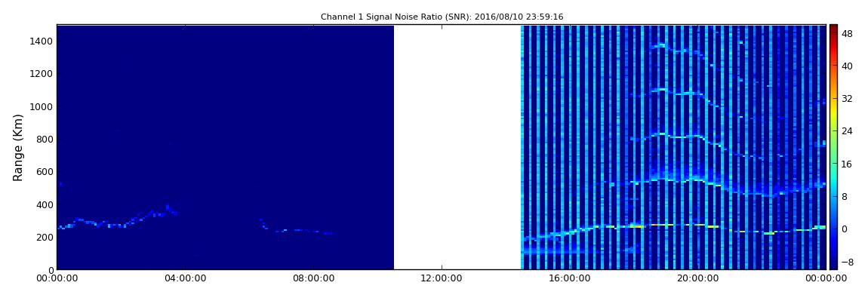The height and width of the screenshot is (307, 868).
Task: Click the colorbar label 48
Action: pos(846,32)
